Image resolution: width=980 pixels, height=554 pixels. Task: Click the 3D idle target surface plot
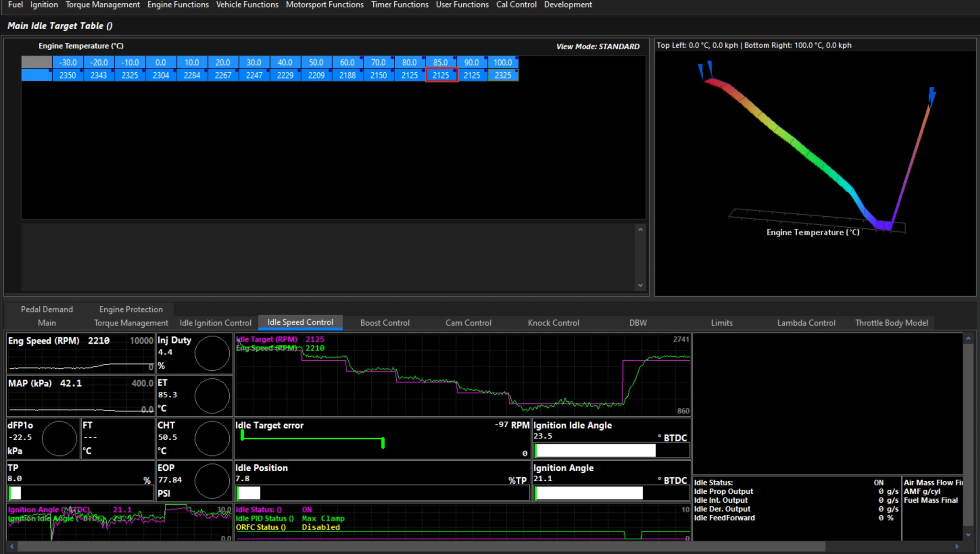coord(815,173)
